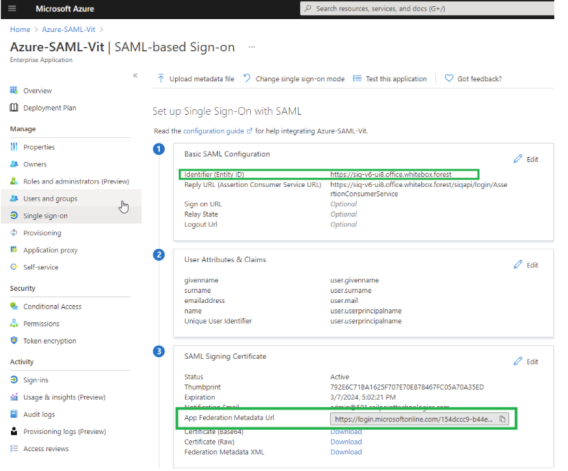Download the Federation Metadata XML
This screenshot has width=568, height=471.
coord(346,452)
